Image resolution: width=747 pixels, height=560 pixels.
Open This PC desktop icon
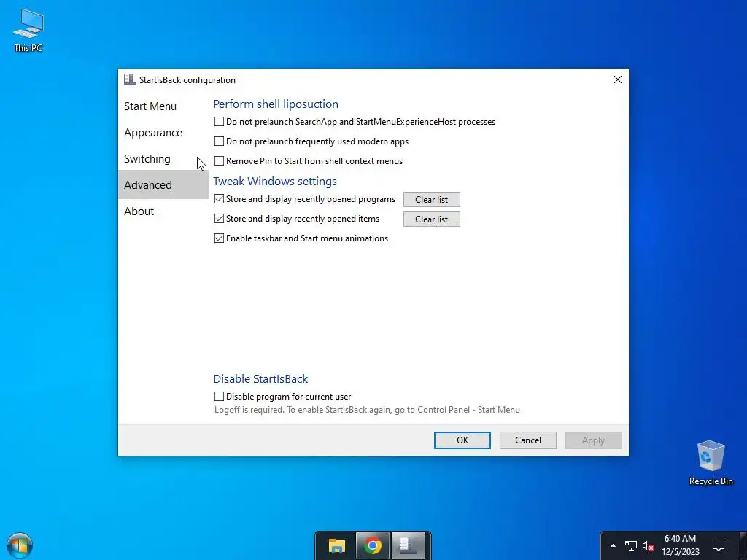tap(28, 31)
